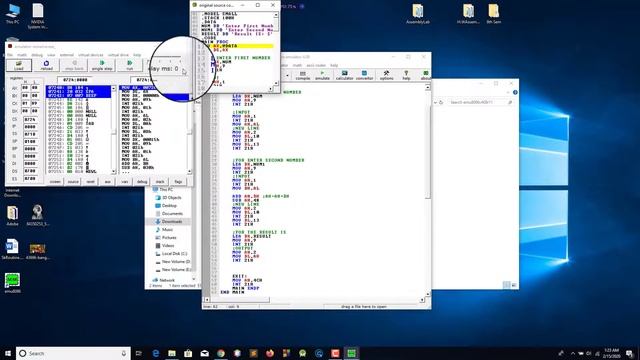Screen dimensions: 640x360
Task: Click the screen button at emulator bottom
Action: click(x=55, y=182)
